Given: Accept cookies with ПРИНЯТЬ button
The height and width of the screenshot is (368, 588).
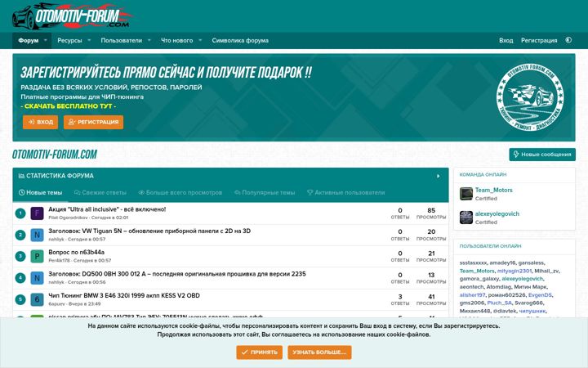Looking at the screenshot, I should tap(260, 352).
